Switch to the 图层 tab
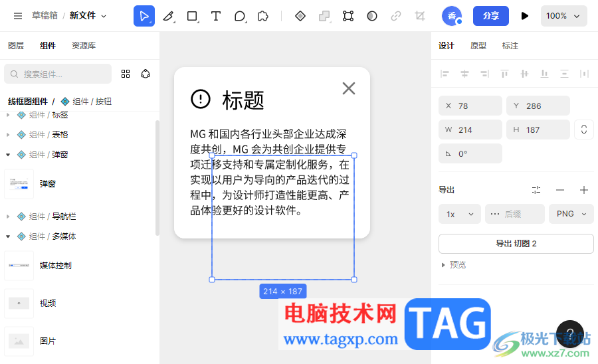 pyautogui.click(x=16, y=46)
